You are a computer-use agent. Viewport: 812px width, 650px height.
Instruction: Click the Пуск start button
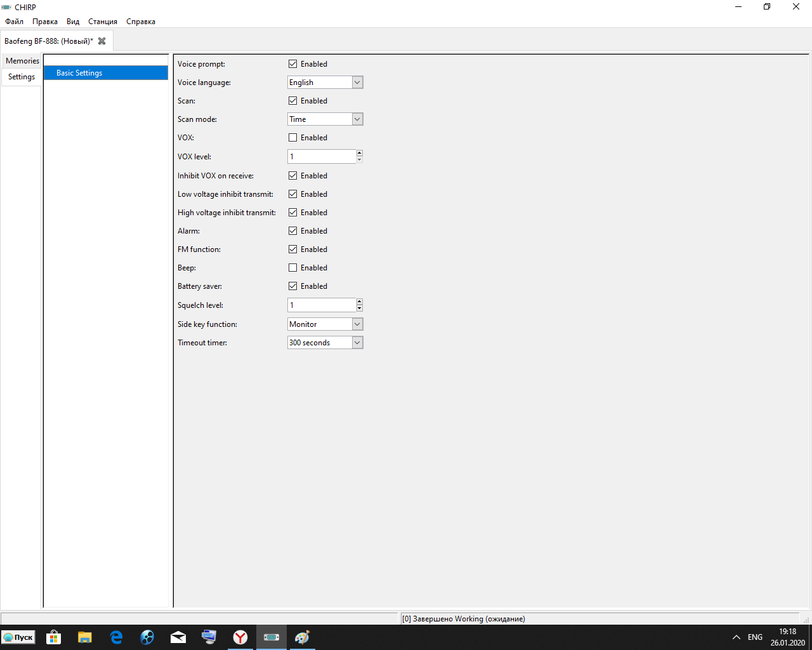(18, 637)
